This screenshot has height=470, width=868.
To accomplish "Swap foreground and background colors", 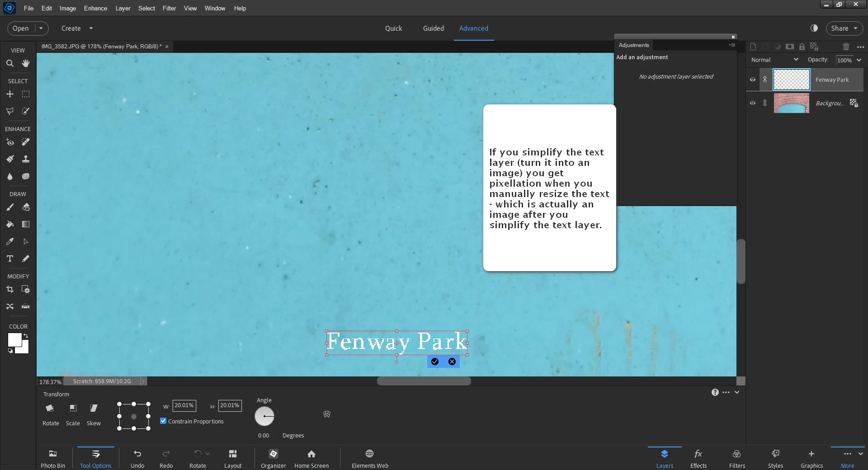I will 26,336.
